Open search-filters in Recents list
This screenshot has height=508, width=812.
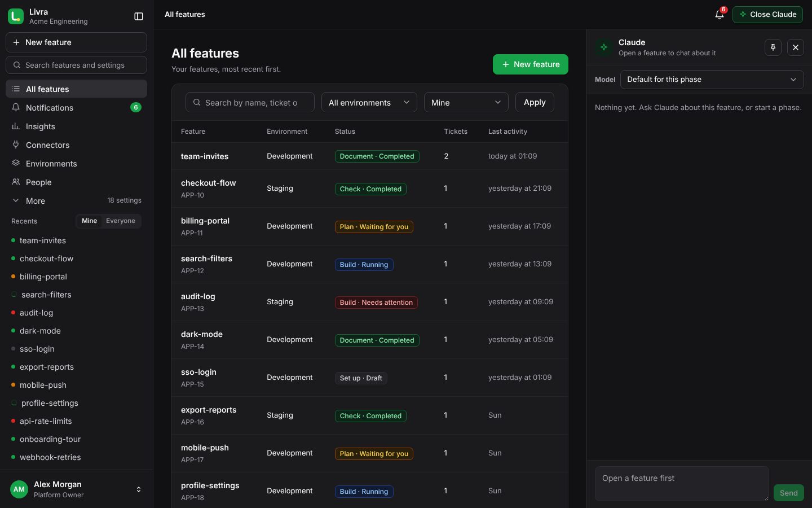[76, 295]
